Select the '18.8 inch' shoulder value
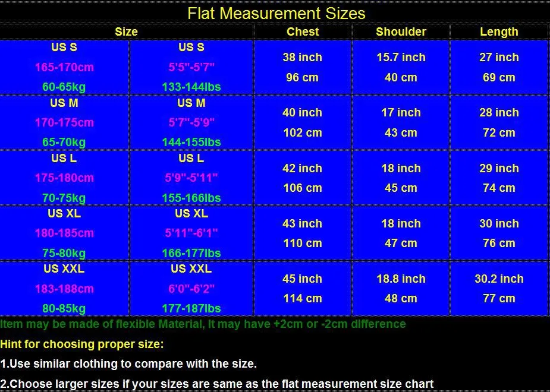Screen dimensions: 550x392 coord(401,279)
